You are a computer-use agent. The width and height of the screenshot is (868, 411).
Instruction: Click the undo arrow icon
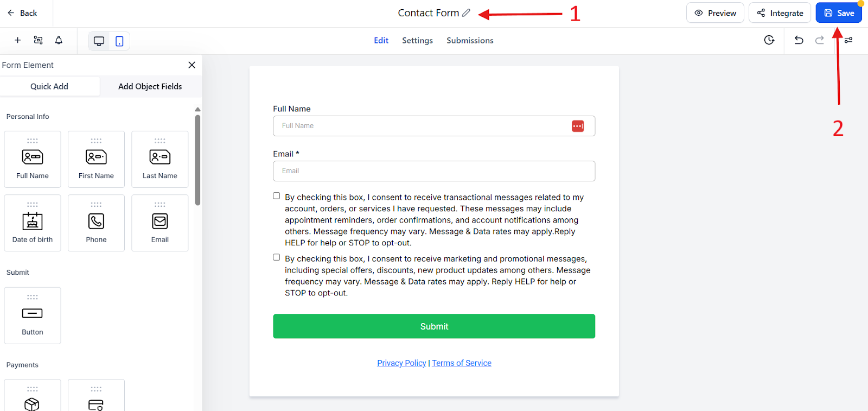pyautogui.click(x=798, y=40)
